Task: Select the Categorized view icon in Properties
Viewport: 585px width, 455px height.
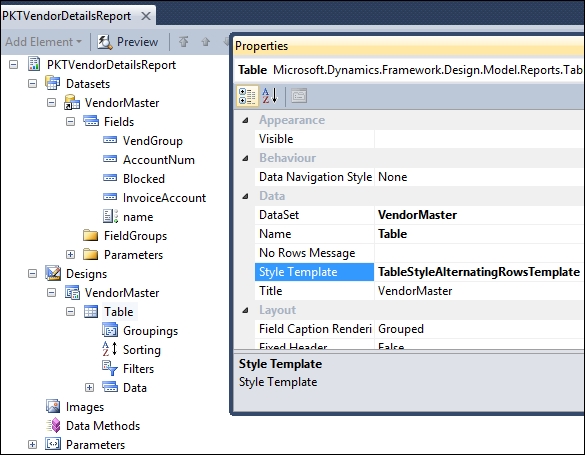Action: (247, 96)
